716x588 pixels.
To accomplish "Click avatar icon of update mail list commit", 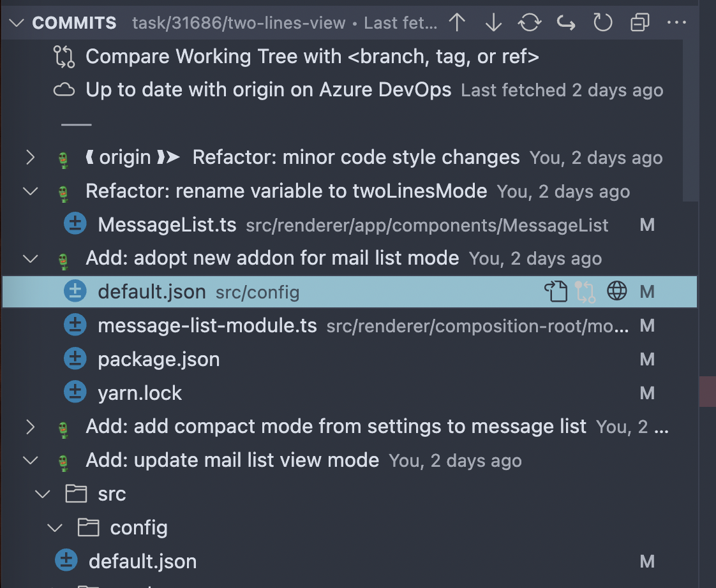I will [x=63, y=462].
